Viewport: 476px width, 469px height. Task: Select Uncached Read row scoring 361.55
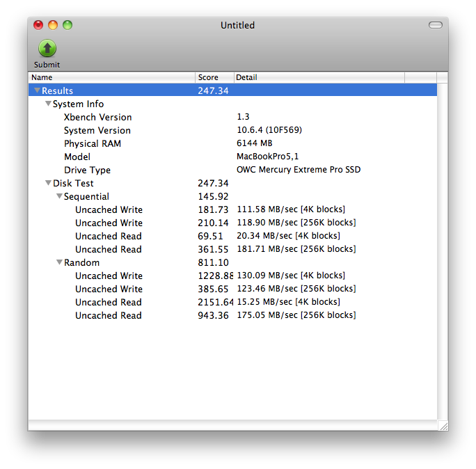point(232,249)
